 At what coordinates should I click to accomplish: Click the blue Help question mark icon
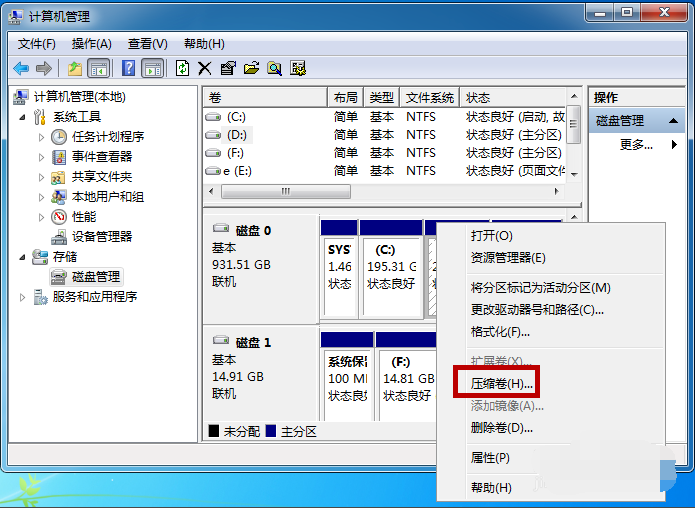[x=128, y=68]
